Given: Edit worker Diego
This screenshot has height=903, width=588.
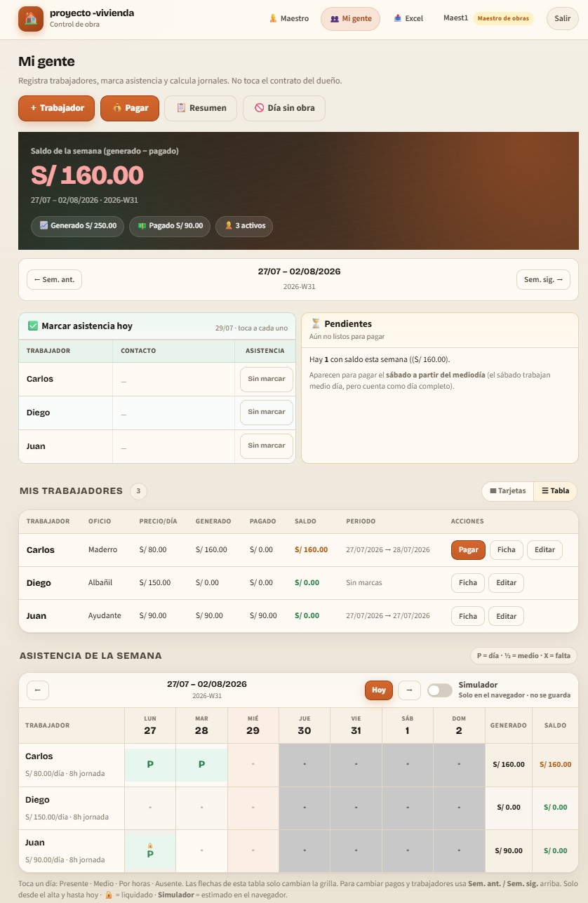Looking at the screenshot, I should pyautogui.click(x=506, y=583).
